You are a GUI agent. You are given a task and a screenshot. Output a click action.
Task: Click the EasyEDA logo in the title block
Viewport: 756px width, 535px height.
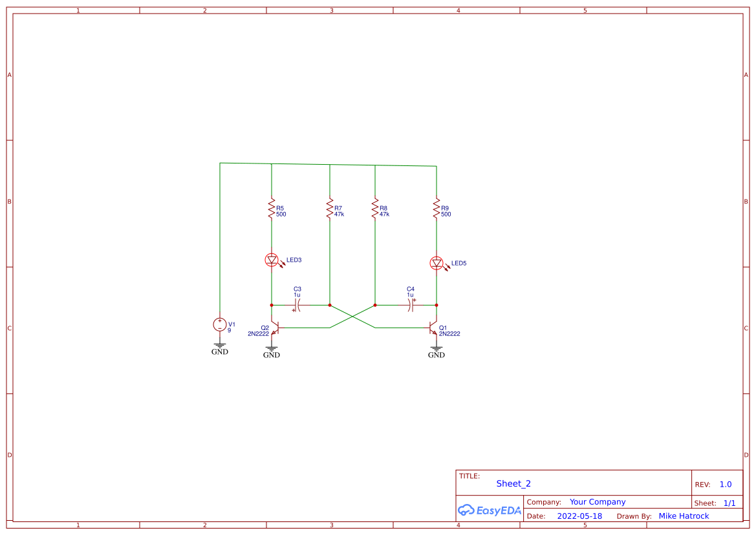point(490,510)
